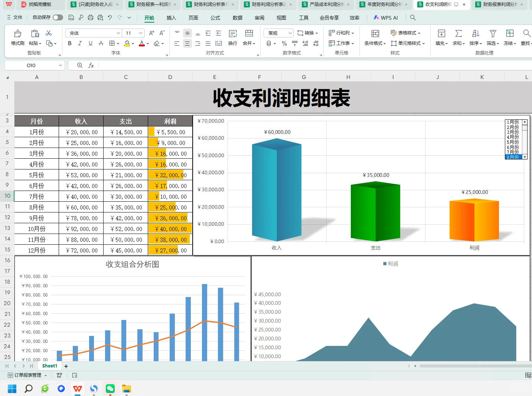The height and width of the screenshot is (396, 532).
Task: Click the Print icon in quick access bar
Action: point(91,17)
